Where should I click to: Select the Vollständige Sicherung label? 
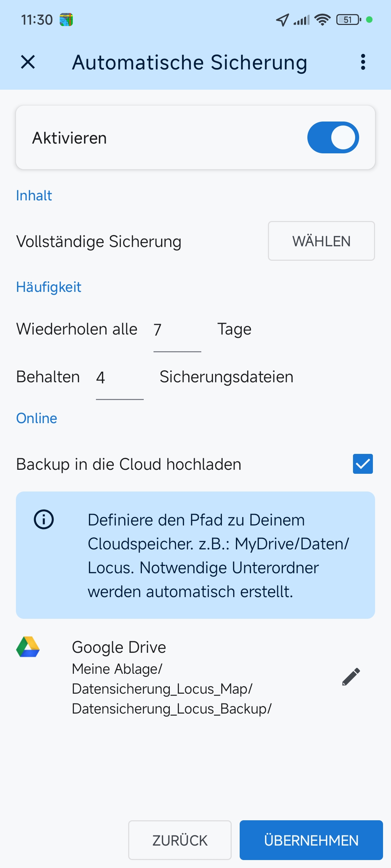click(99, 242)
